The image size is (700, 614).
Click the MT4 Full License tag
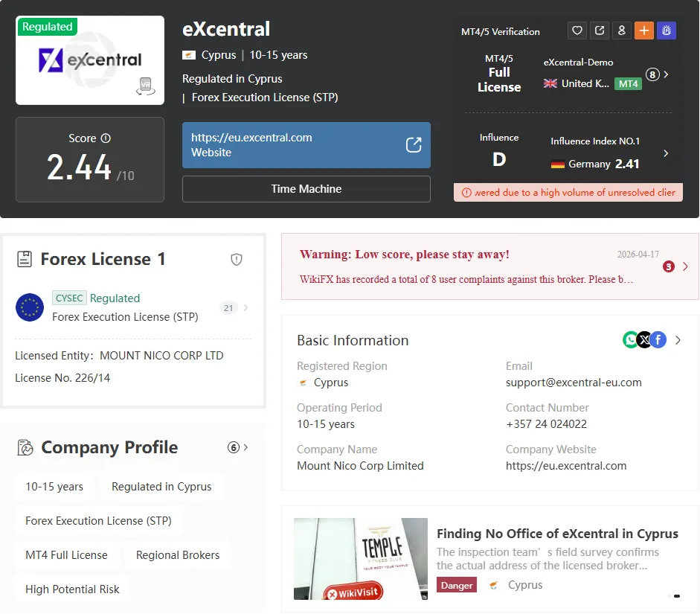coord(66,555)
